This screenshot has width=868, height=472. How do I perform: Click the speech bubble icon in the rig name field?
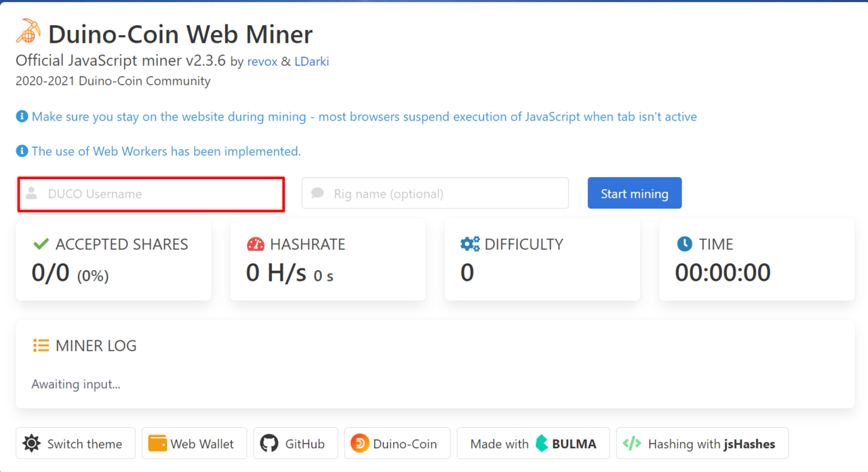(317, 193)
